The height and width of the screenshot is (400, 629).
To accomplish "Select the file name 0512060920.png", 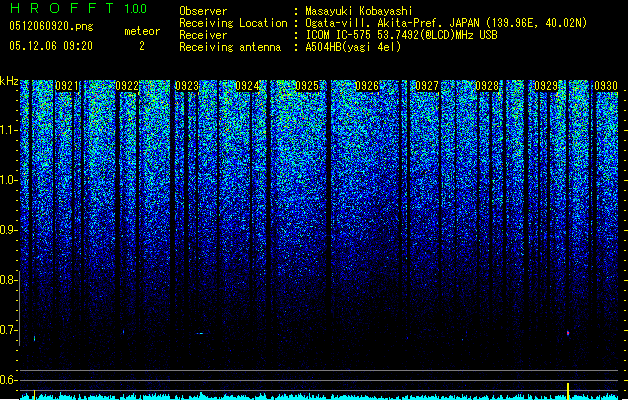I will pyautogui.click(x=51, y=26).
